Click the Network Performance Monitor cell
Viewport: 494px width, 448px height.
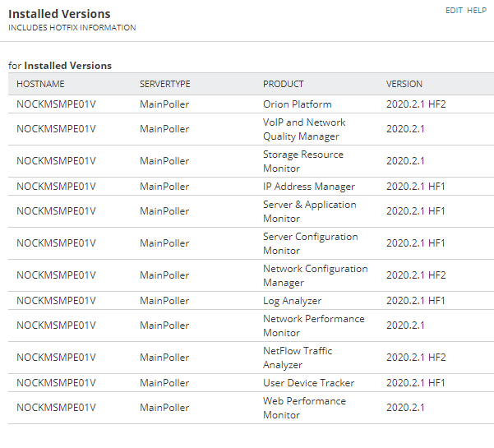(314, 326)
